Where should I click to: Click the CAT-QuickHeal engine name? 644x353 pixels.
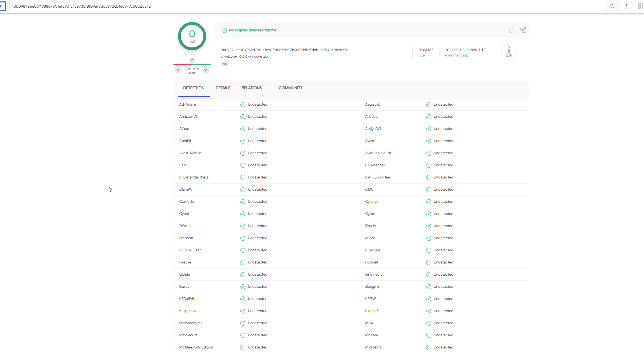coord(378,177)
